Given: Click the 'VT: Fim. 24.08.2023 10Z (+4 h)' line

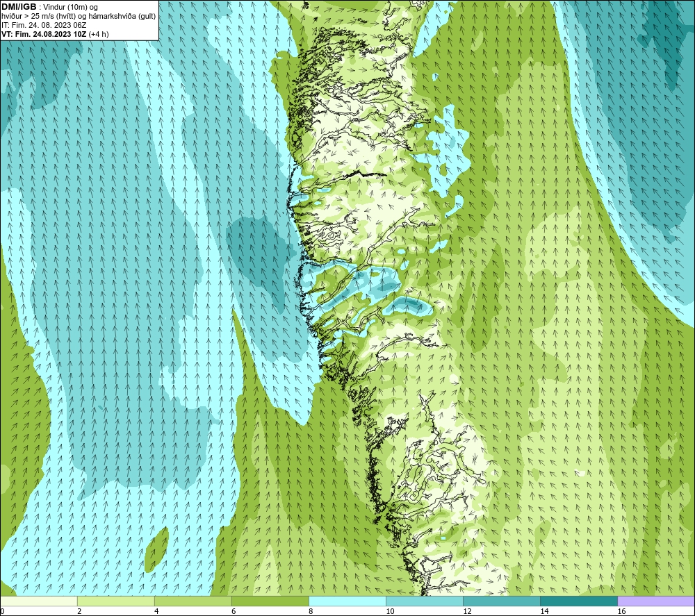Looking at the screenshot, I should click(x=55, y=34).
